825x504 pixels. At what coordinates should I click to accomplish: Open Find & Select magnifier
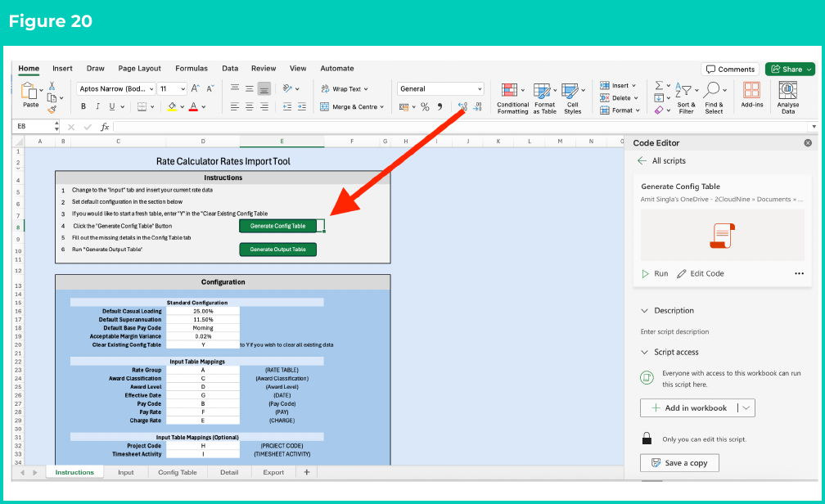click(714, 98)
